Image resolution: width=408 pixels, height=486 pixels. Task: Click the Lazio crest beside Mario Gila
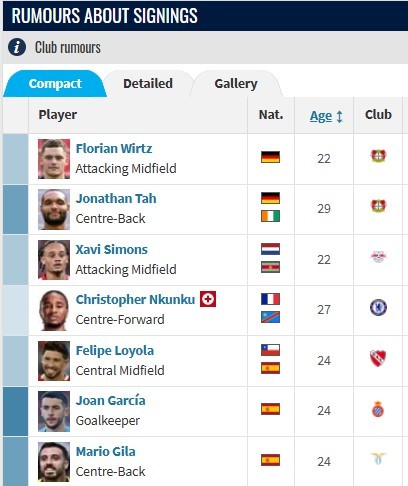coord(378,459)
